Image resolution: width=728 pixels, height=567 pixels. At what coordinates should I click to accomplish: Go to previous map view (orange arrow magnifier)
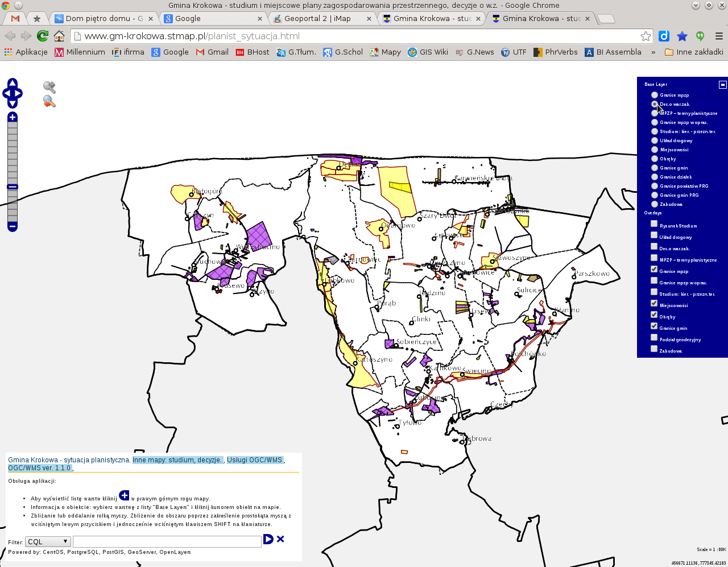click(49, 102)
